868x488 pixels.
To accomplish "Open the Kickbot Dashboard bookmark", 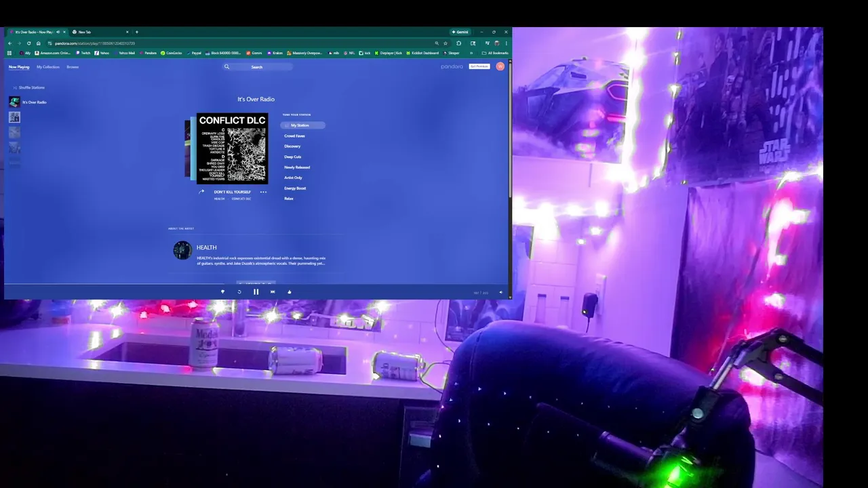I will point(422,53).
